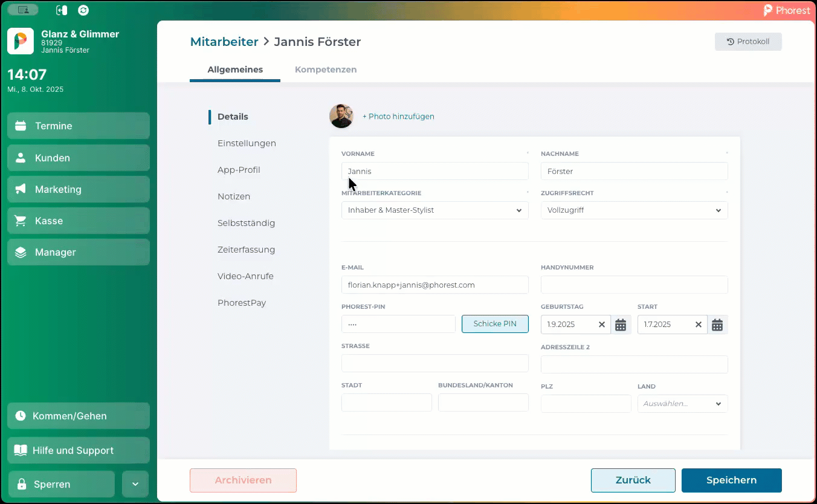Click the + Photo hinzufügen link
The image size is (817, 504).
click(398, 117)
